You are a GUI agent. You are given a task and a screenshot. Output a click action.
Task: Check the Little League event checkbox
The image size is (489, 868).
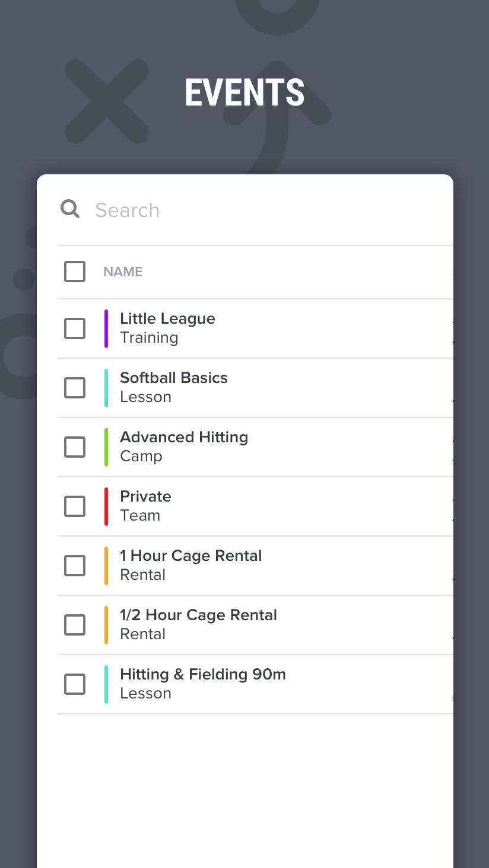(75, 328)
